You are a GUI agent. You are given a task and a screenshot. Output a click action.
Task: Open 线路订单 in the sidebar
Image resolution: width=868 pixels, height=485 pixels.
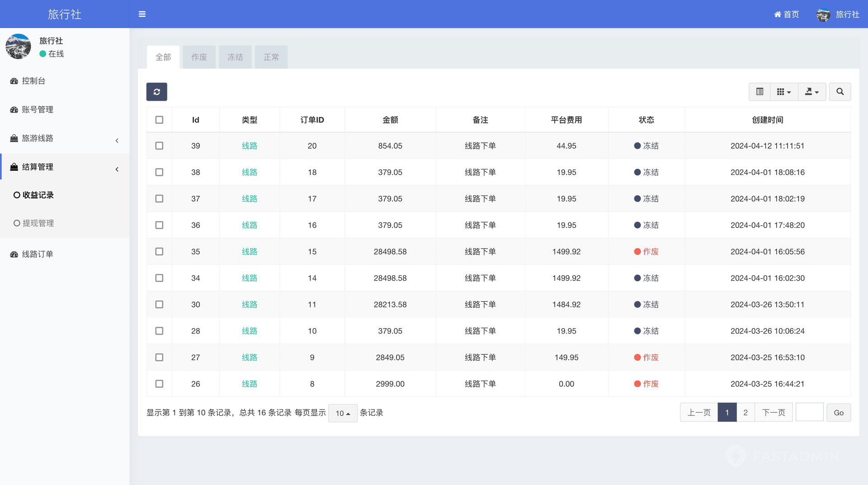tap(38, 254)
